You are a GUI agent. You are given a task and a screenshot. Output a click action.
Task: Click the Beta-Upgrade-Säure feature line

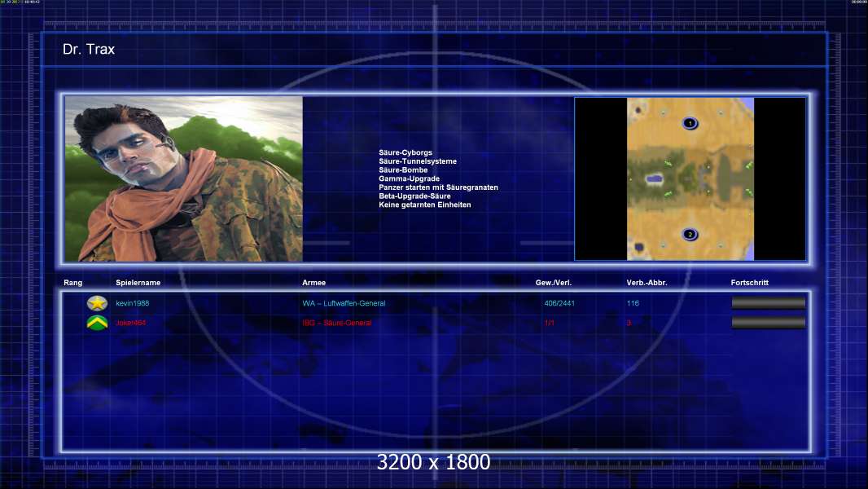[x=414, y=196]
